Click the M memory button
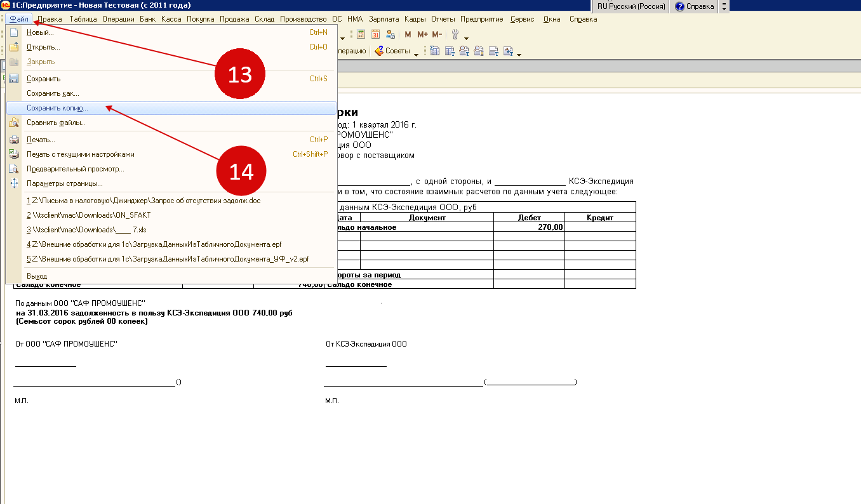Screen dimensions: 861x504 pyautogui.click(x=408, y=34)
